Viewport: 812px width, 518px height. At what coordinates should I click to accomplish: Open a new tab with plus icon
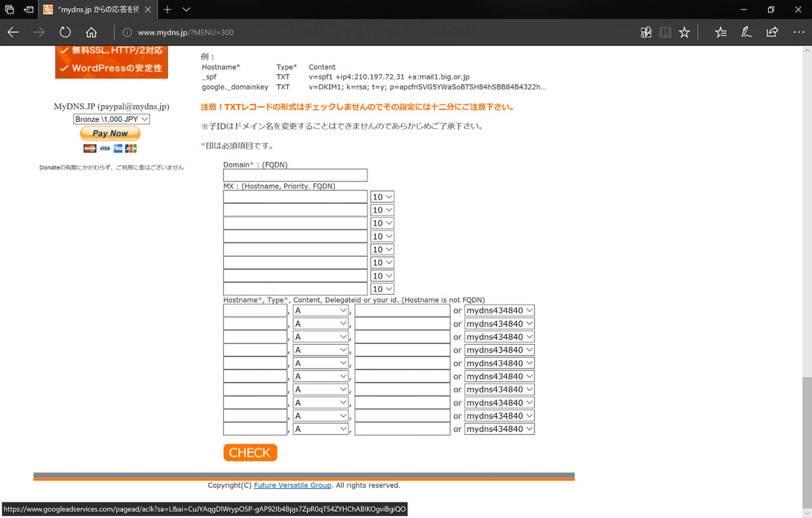click(167, 10)
